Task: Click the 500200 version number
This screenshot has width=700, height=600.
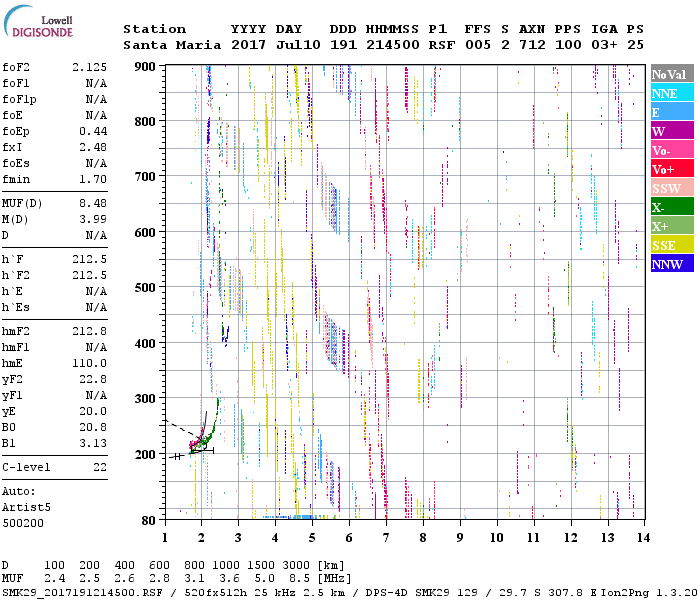Action: coord(23,523)
